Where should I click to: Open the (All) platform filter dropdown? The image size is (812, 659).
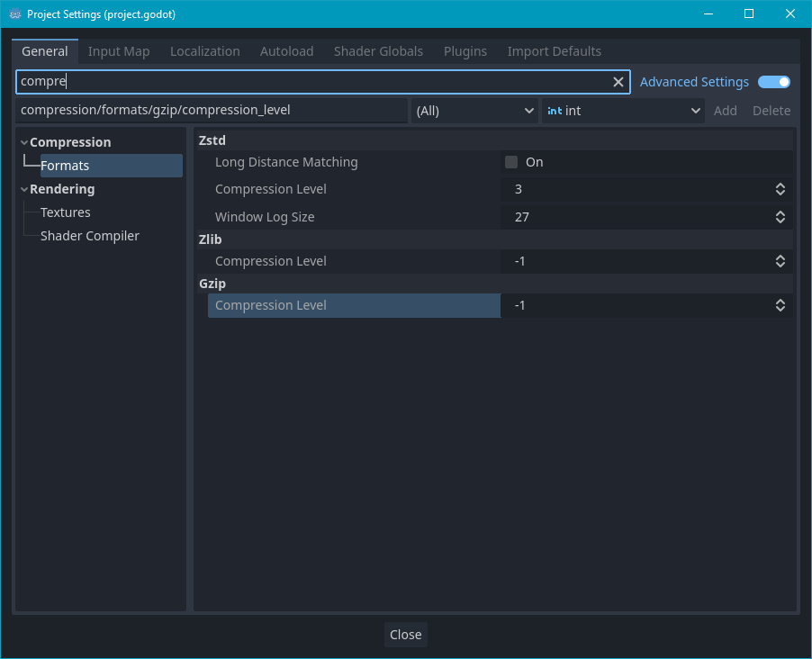pyautogui.click(x=474, y=110)
